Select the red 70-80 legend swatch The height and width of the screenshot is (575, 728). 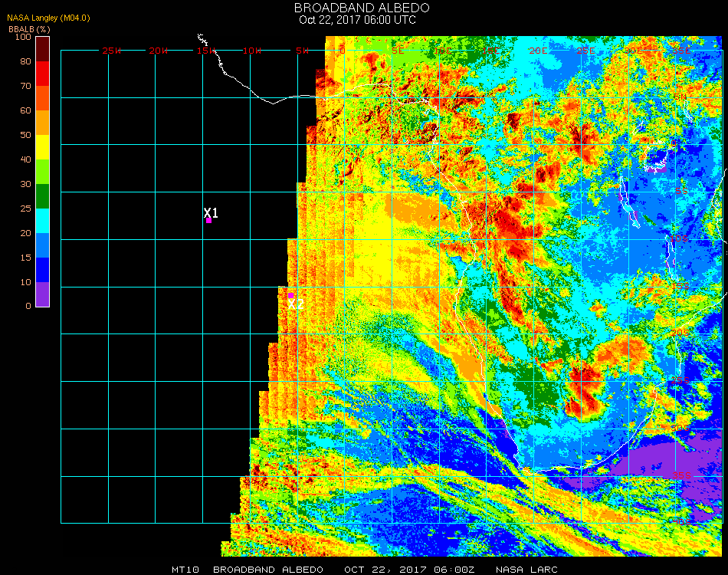(x=42, y=74)
